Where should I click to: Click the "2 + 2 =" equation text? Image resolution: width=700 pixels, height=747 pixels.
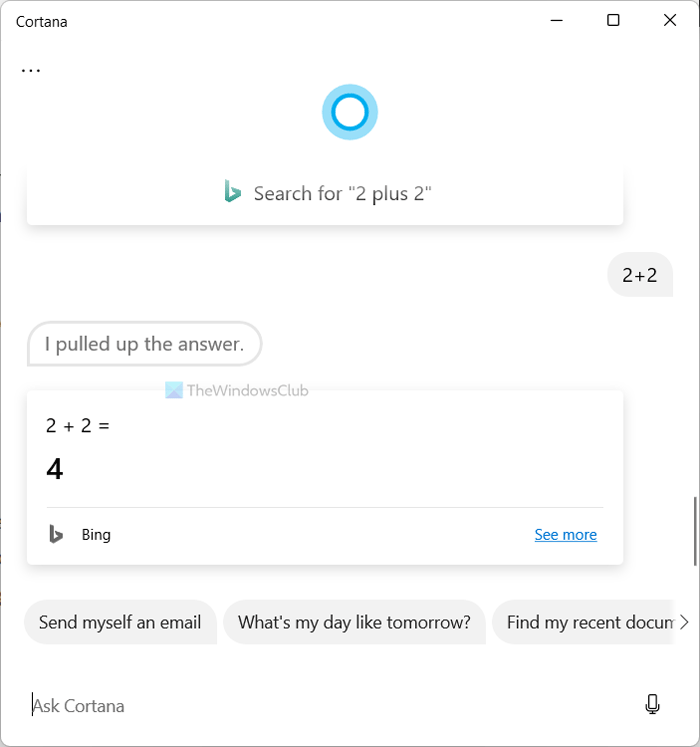pyautogui.click(x=78, y=426)
